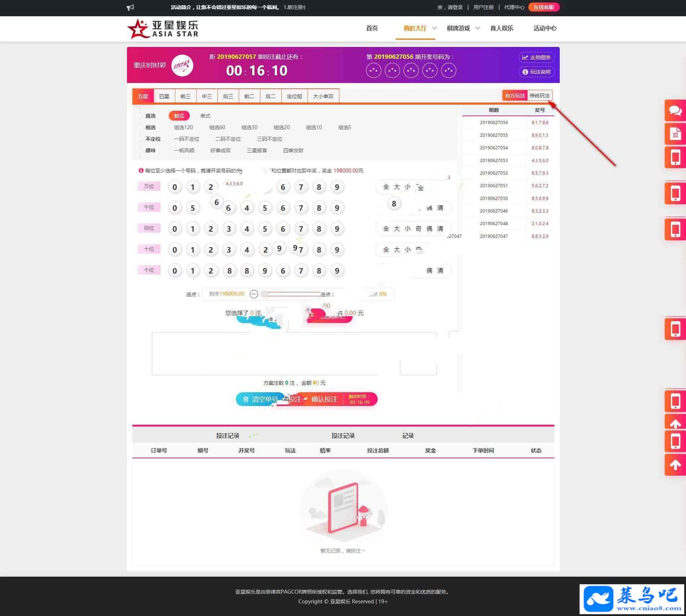
Task: Select number 0 in the 百位 row
Action: (175, 229)
